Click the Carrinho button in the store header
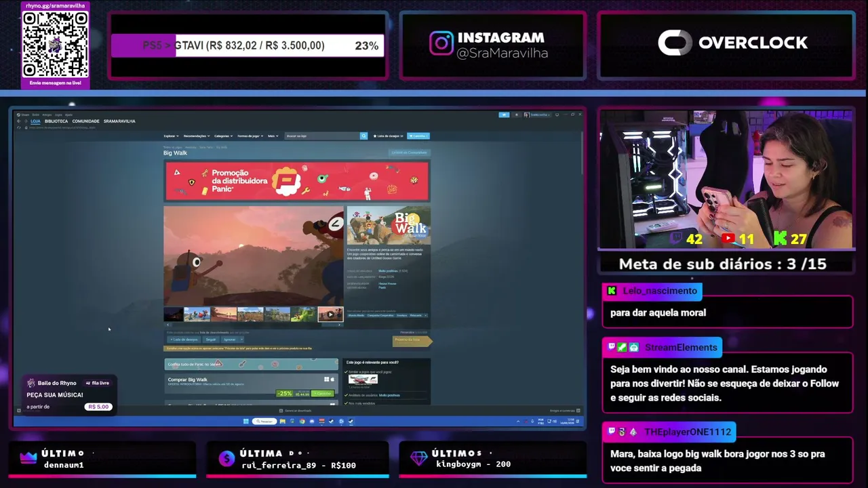Screen dimensions: 868x488 (x=418, y=136)
